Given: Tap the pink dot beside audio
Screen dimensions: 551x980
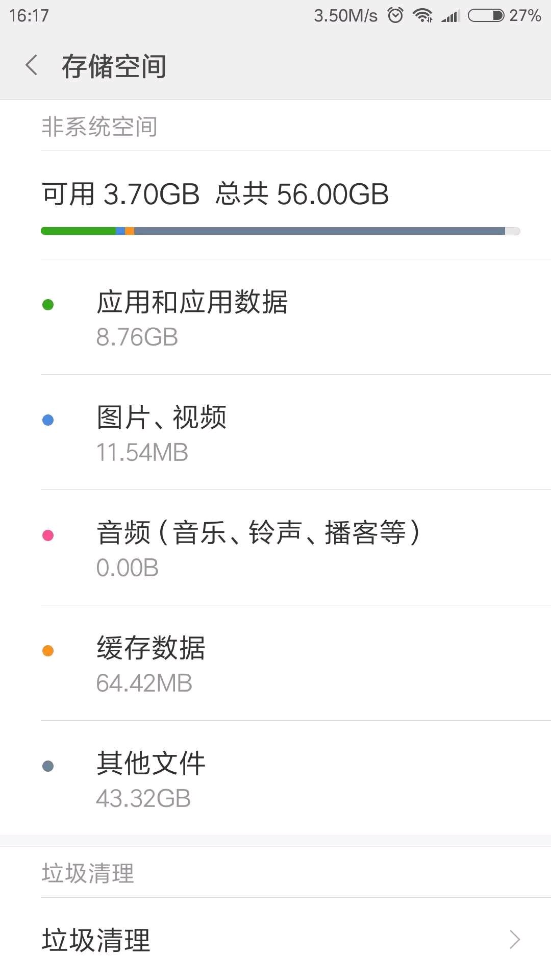Looking at the screenshot, I should coord(48,535).
